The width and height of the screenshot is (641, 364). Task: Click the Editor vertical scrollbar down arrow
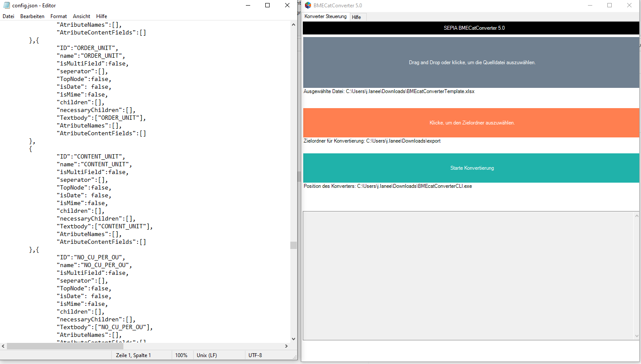[x=293, y=339]
